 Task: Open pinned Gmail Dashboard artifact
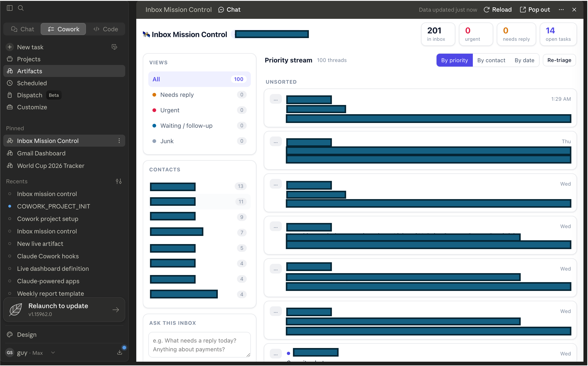(x=64, y=153)
